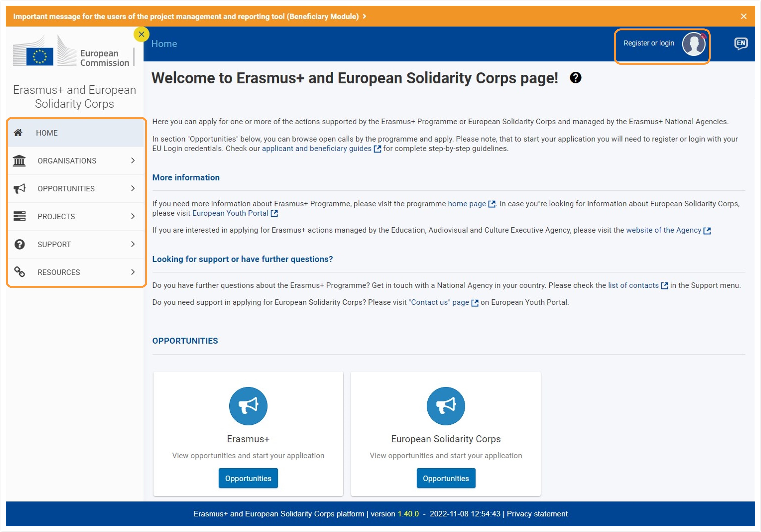The height and width of the screenshot is (532, 761).
Task: Click external icon after list of contacts
Action: (664, 286)
